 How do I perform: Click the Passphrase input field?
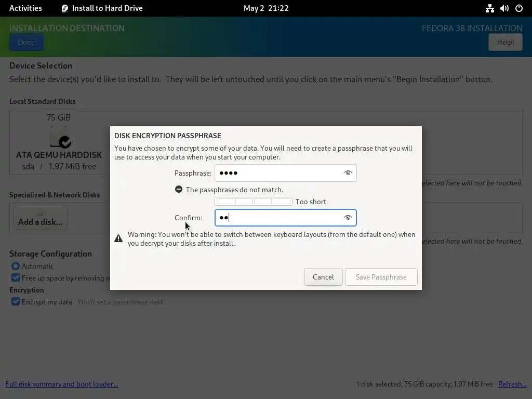(x=285, y=173)
